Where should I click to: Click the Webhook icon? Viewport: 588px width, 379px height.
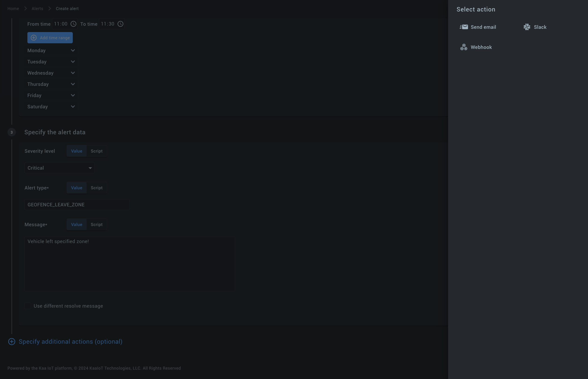point(464,47)
